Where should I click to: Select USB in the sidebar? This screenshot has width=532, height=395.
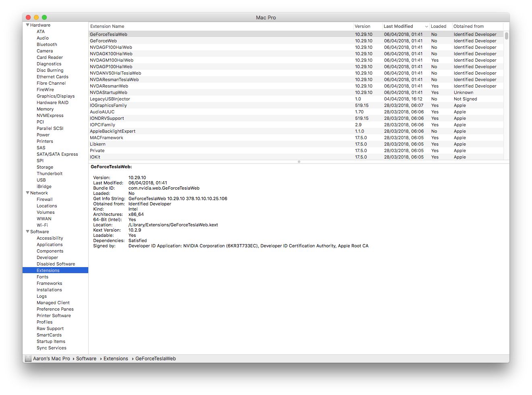(41, 180)
